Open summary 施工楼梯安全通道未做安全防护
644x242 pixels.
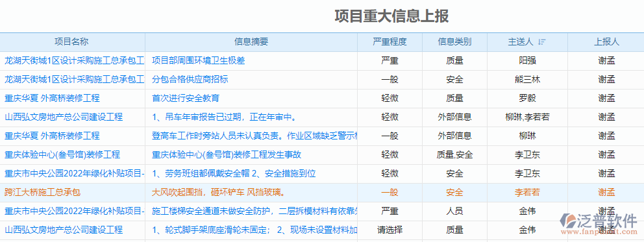[254, 212]
